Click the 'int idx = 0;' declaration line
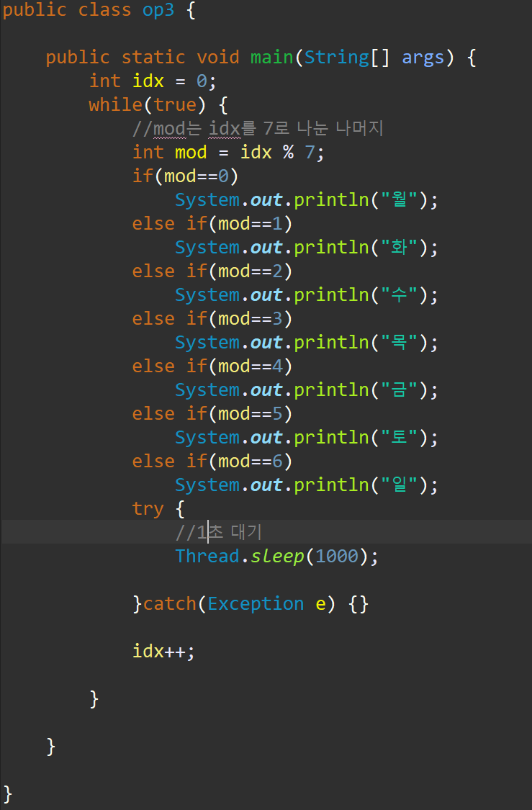Viewport: 532px width, 810px height. 153,81
